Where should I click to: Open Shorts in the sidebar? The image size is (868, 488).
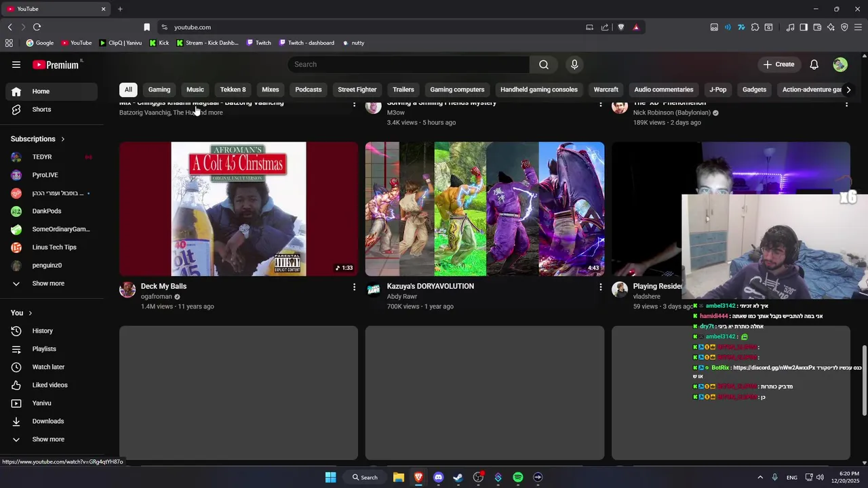pyautogui.click(x=52, y=109)
